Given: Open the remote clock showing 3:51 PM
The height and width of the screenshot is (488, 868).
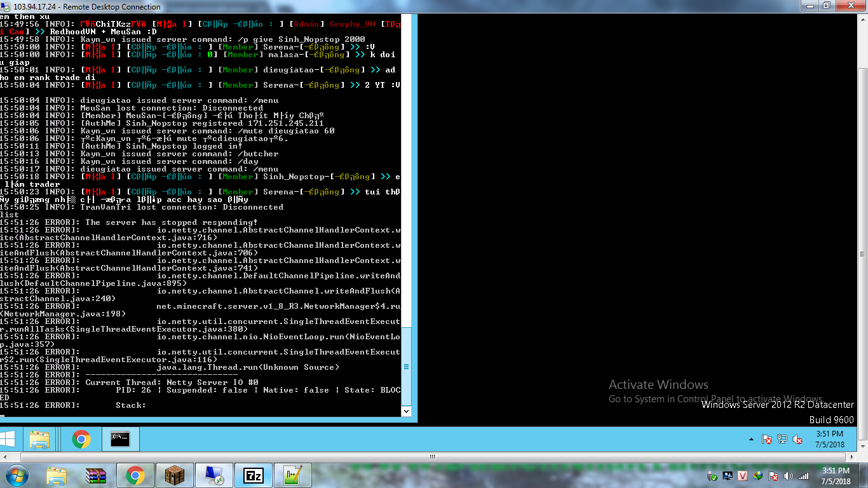Looking at the screenshot, I should (x=831, y=439).
